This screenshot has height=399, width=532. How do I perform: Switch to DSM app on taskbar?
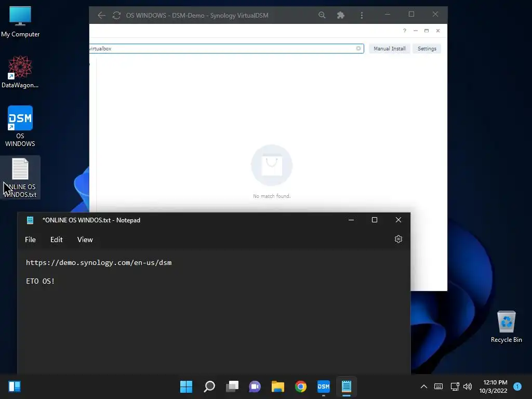pyautogui.click(x=323, y=387)
